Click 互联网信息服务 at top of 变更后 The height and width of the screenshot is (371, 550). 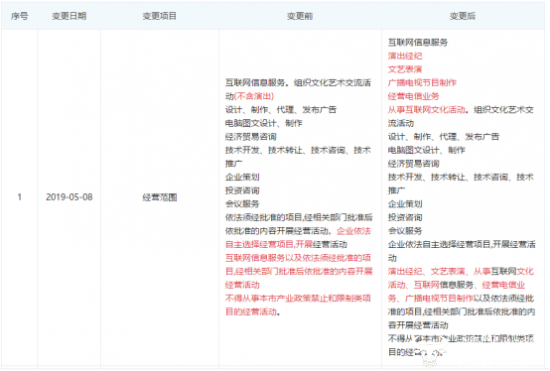click(418, 42)
